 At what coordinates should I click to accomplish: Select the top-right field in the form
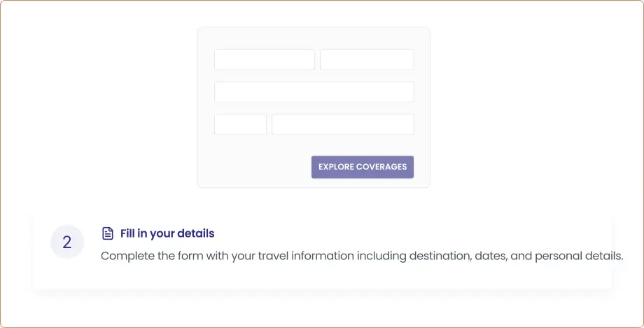point(367,60)
